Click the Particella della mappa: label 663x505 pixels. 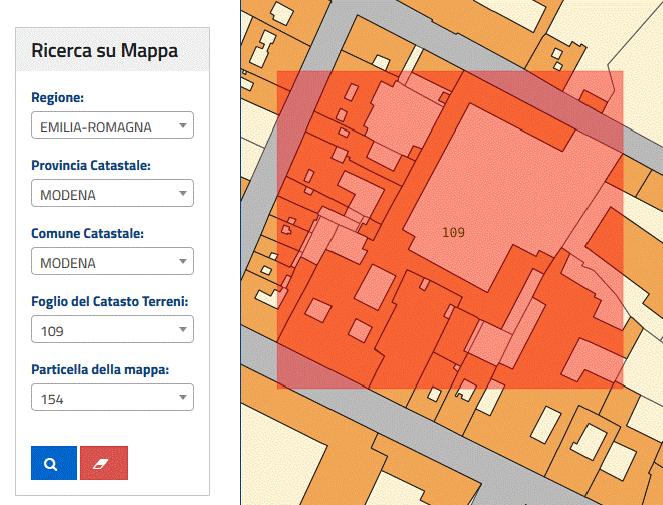click(100, 370)
